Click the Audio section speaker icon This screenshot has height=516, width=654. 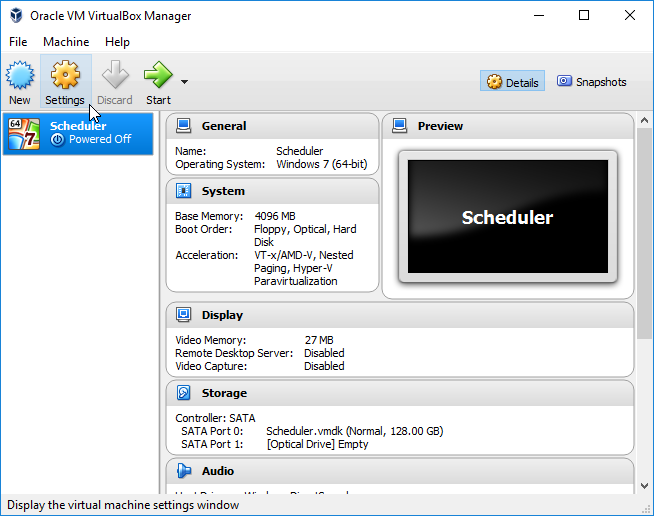click(184, 471)
